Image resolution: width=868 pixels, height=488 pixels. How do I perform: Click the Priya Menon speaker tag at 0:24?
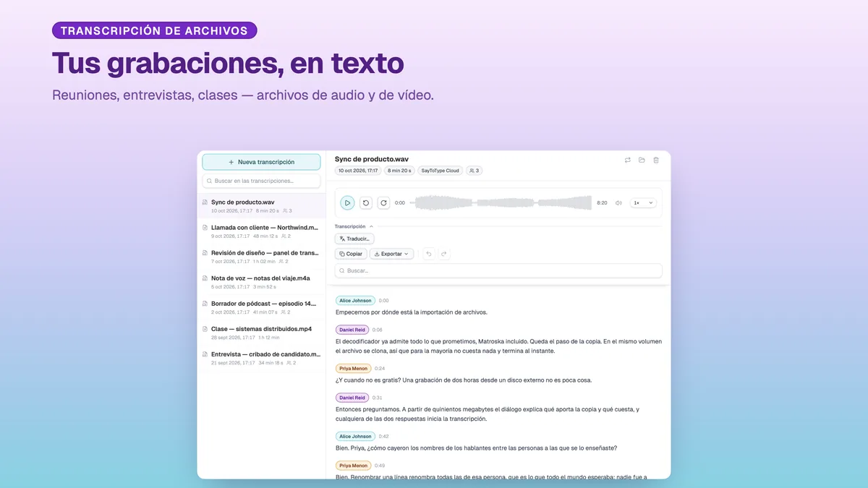354,368
